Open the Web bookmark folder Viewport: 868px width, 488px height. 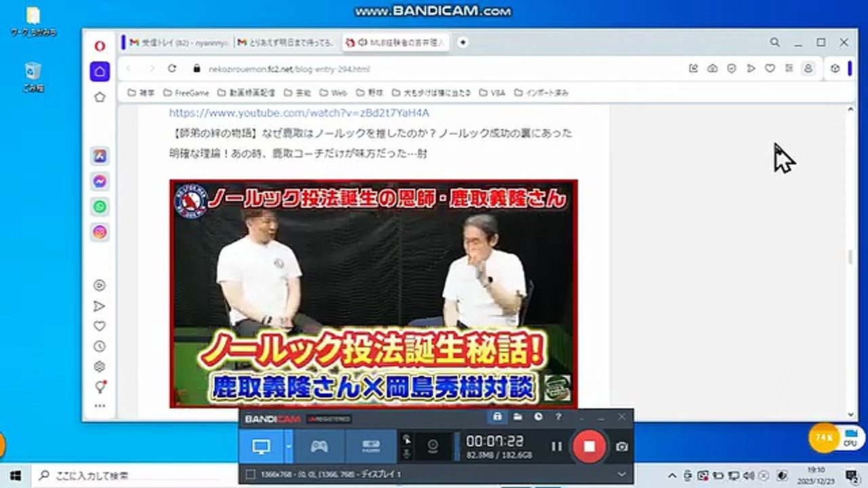point(333,93)
